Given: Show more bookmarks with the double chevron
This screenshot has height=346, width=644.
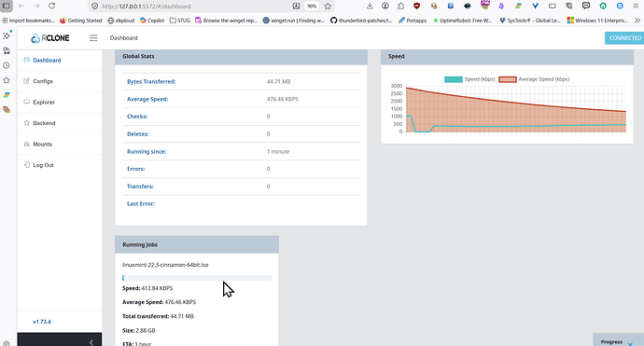Looking at the screenshot, I should (x=637, y=21).
